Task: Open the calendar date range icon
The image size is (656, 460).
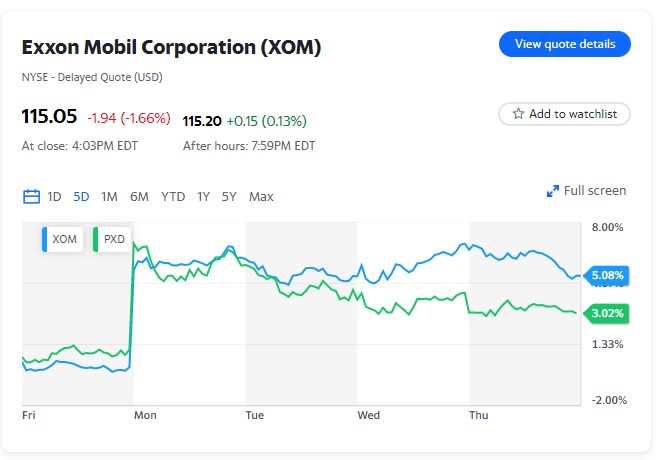Action: pos(31,196)
